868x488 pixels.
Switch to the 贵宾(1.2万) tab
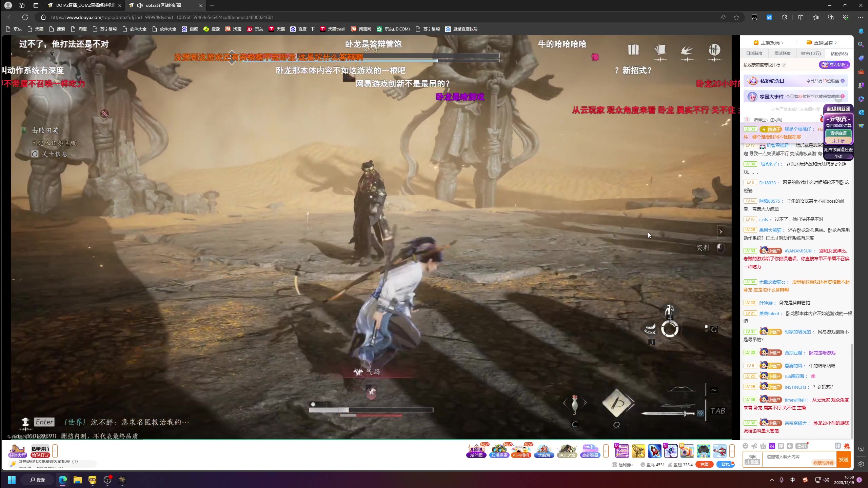pyautogui.click(x=811, y=54)
